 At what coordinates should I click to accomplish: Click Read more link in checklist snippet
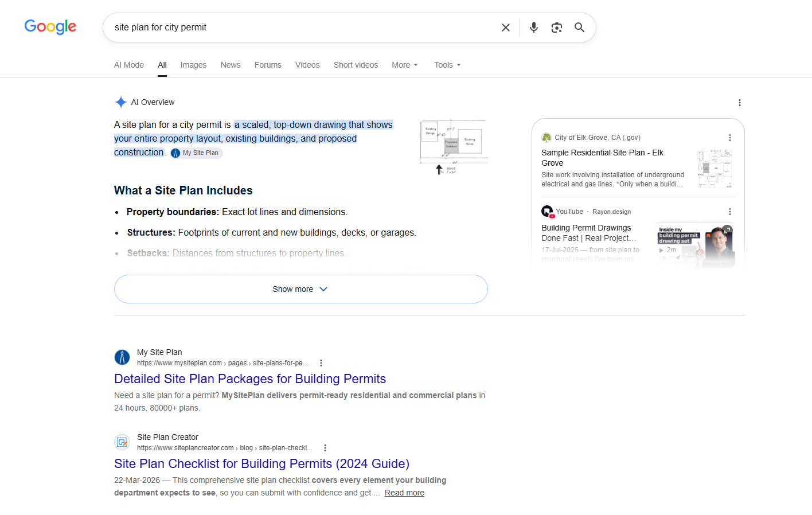(404, 493)
